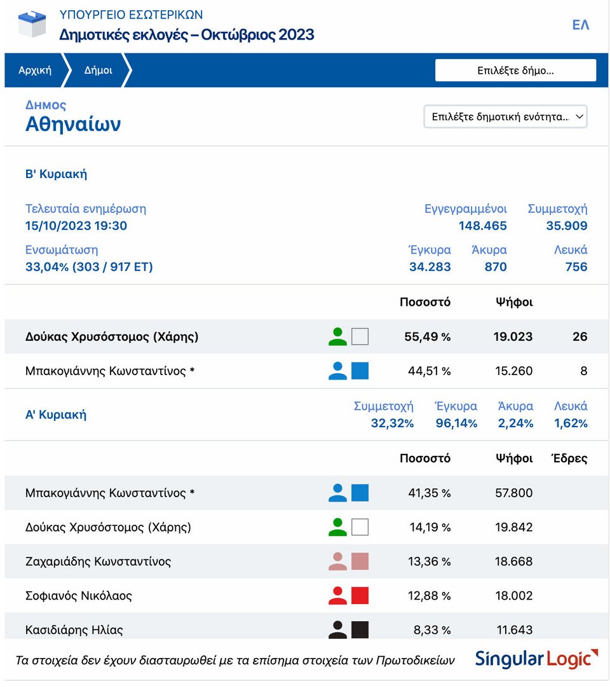This screenshot has width=610, height=700.
Task: Go to Αρχική in the breadcrumb
Action: 35,70
